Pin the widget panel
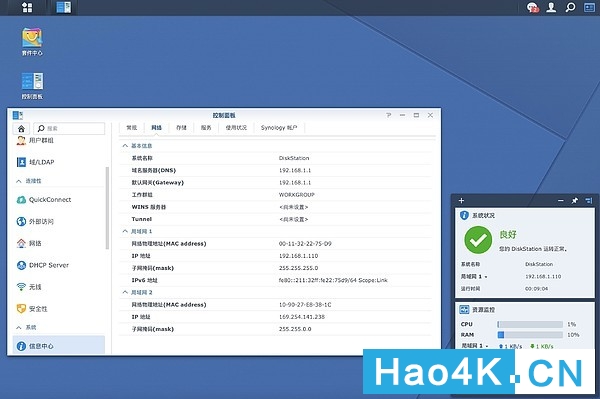The image size is (600, 399). pyautogui.click(x=574, y=200)
